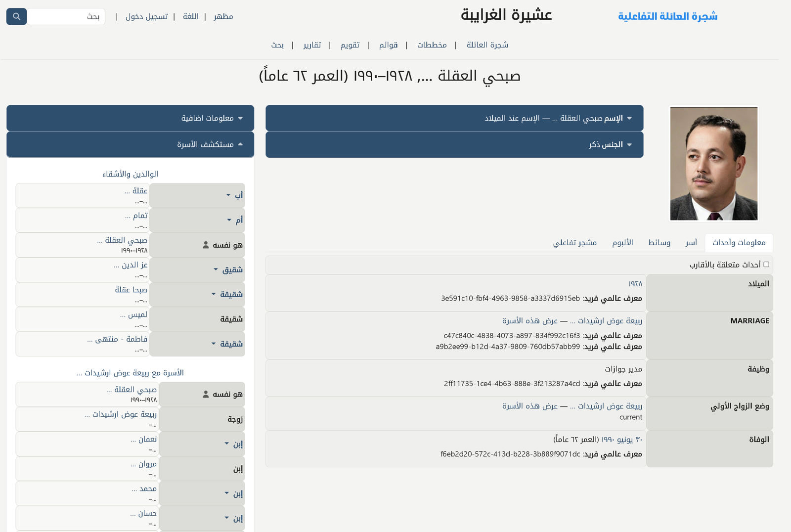Switch to the الألبوم tab
The width and height of the screenshot is (791, 532).
click(x=622, y=242)
